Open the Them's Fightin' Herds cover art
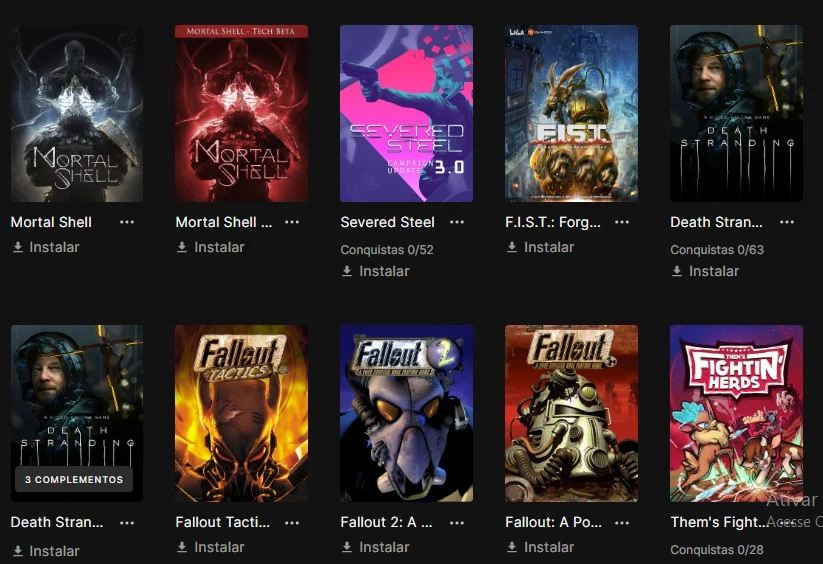 tap(736, 413)
